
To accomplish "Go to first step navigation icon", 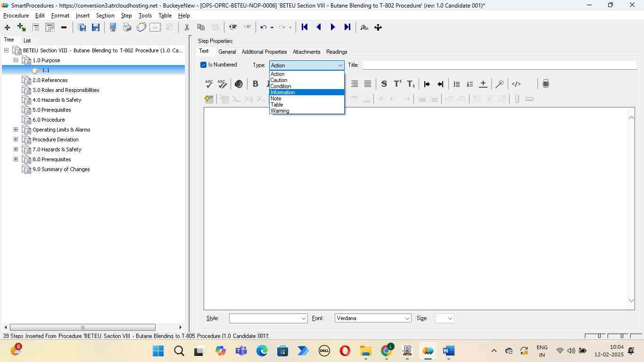I will [x=305, y=27].
